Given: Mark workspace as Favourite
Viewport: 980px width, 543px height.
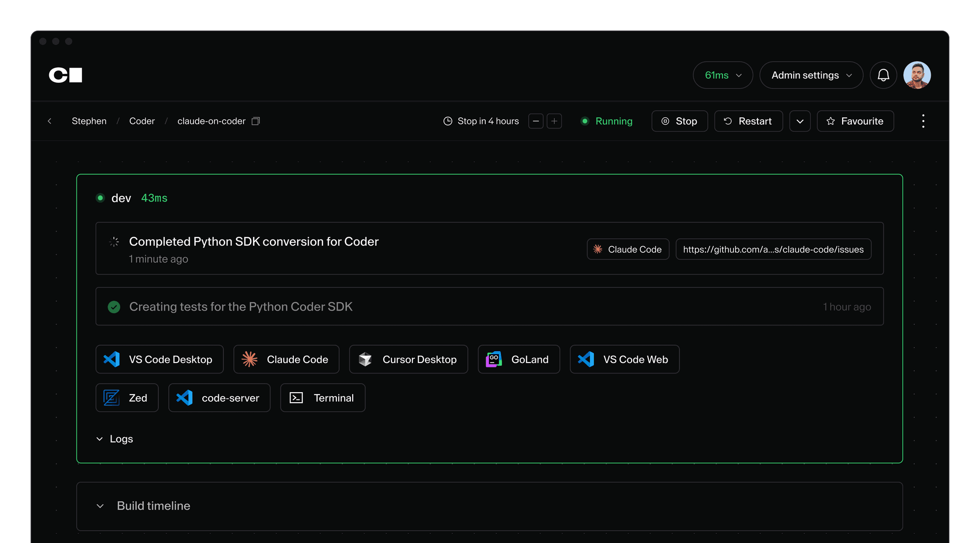Looking at the screenshot, I should (x=856, y=121).
